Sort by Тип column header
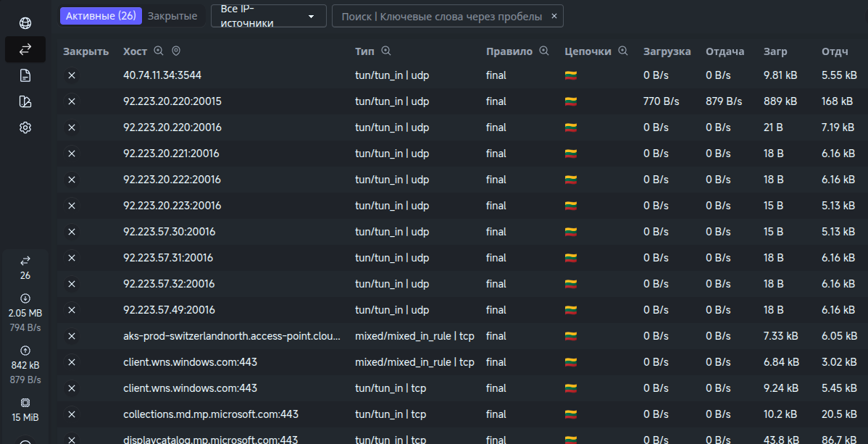The height and width of the screenshot is (444, 868). (364, 51)
